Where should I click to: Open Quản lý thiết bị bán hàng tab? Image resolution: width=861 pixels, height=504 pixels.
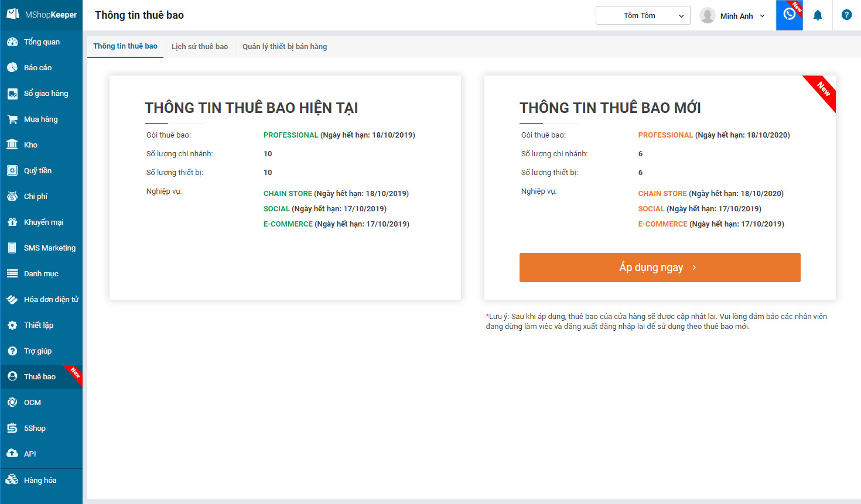[285, 47]
